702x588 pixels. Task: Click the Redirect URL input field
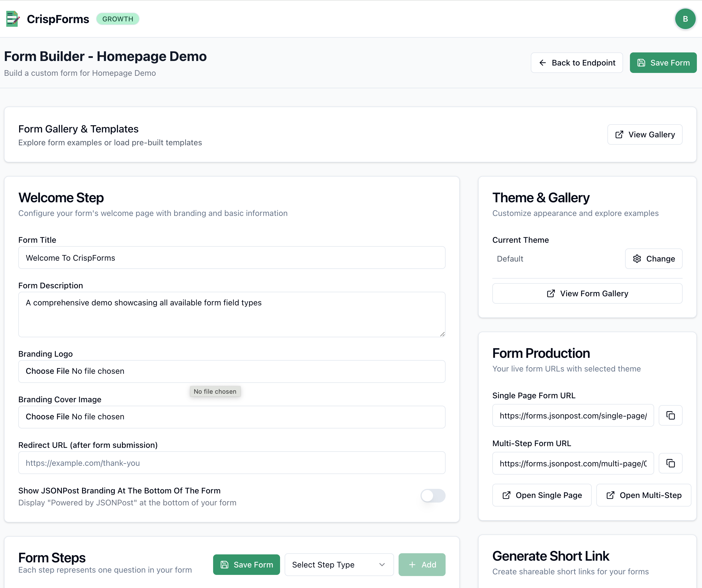(232, 463)
